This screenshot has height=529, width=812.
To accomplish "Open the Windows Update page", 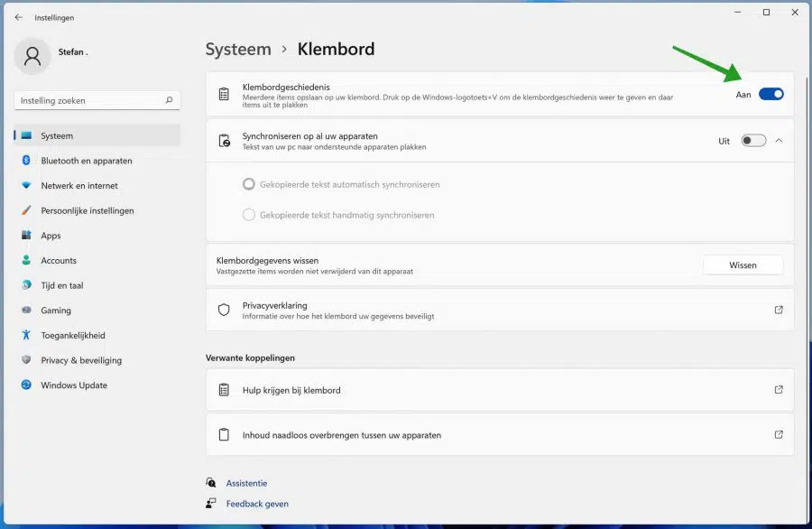I will pos(97,385).
